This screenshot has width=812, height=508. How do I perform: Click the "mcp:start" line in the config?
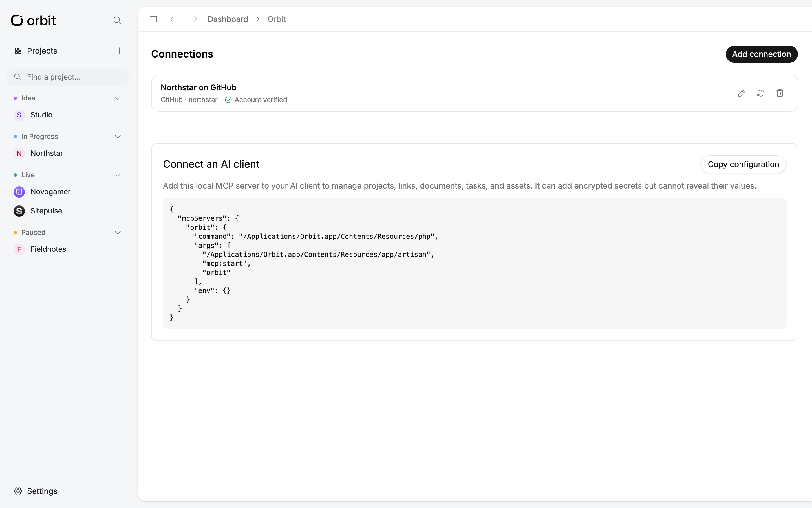(226, 264)
